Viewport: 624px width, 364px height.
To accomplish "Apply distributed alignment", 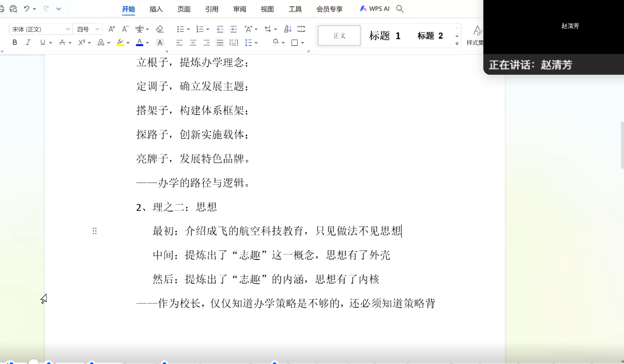I will 233,43.
